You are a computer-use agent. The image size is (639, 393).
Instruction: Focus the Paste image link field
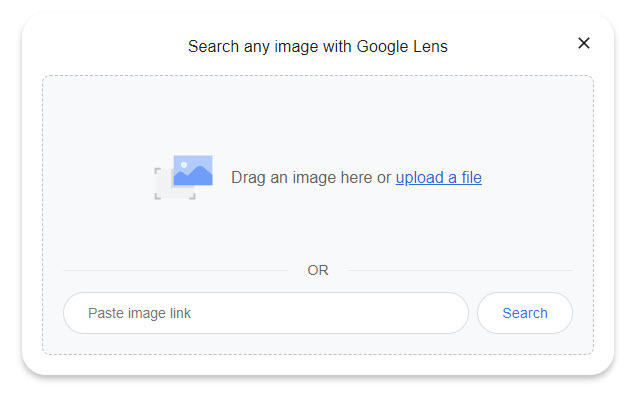[266, 313]
